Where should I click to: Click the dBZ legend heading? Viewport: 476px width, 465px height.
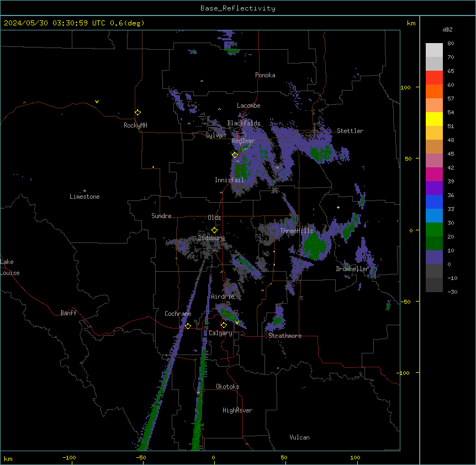[447, 30]
